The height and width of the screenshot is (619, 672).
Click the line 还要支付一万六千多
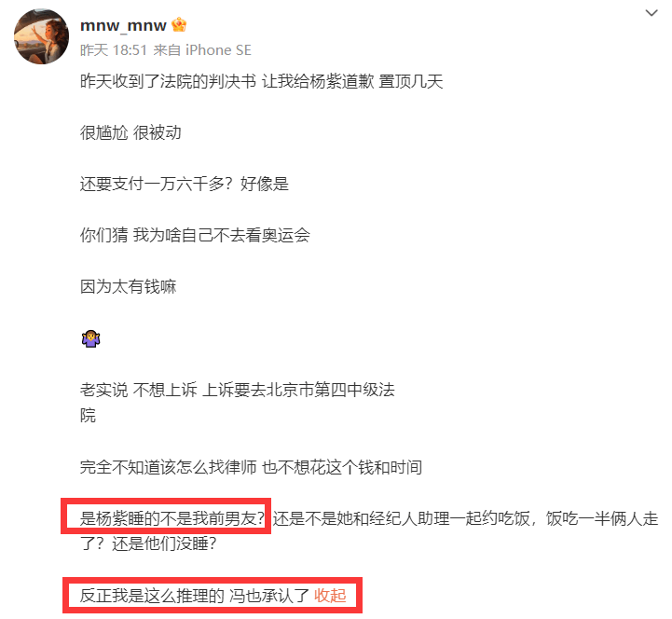click(185, 184)
